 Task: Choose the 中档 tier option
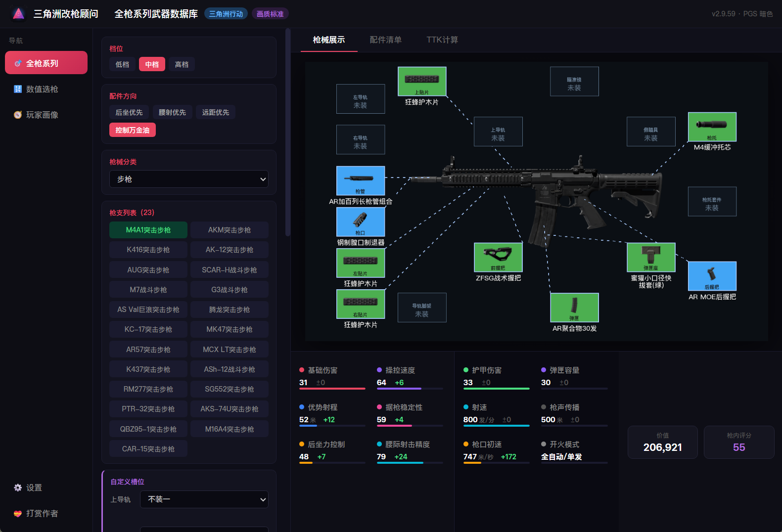pos(152,64)
